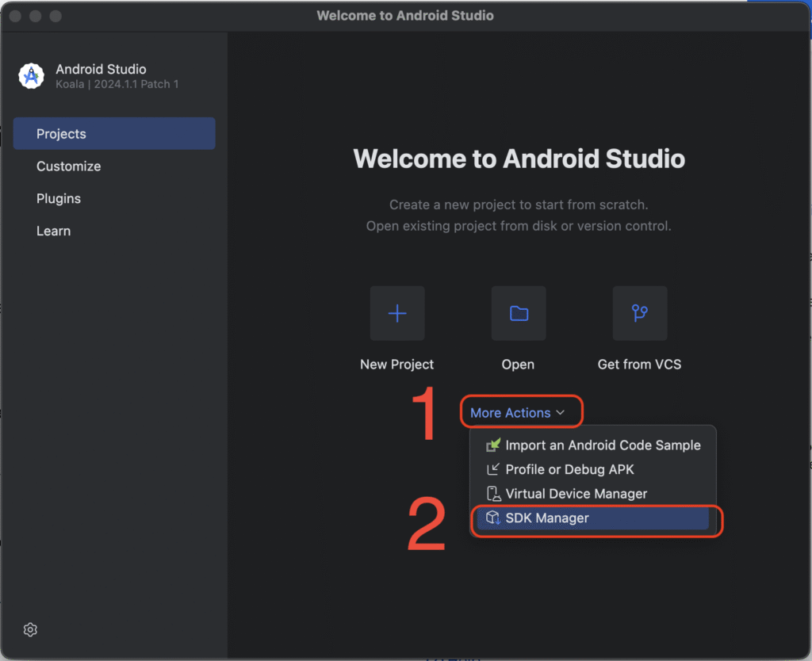Click the Profile or Debug APK icon

tap(493, 469)
